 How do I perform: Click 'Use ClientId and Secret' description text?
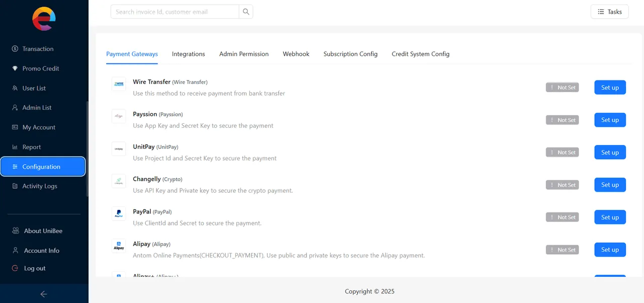point(197,223)
